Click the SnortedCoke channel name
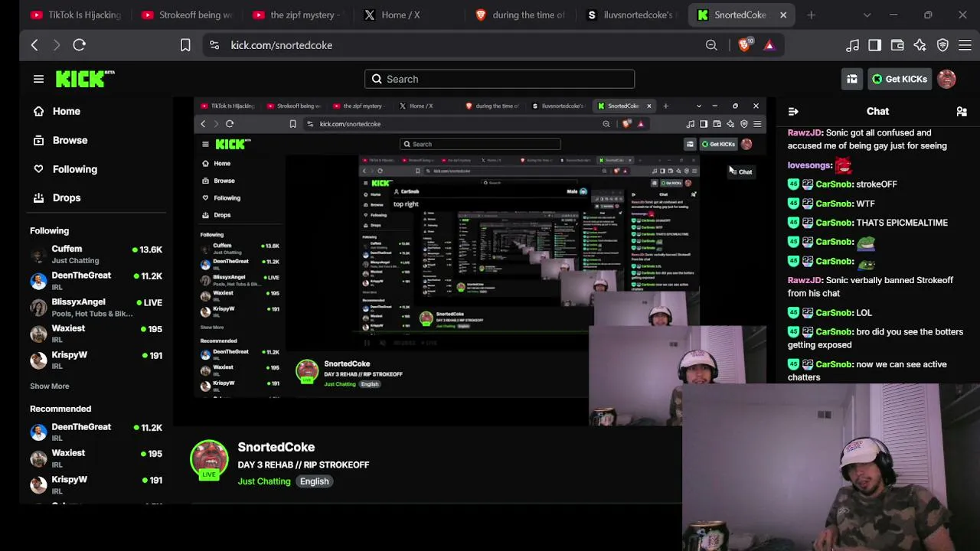Viewport: 980px width, 551px height. point(276,447)
